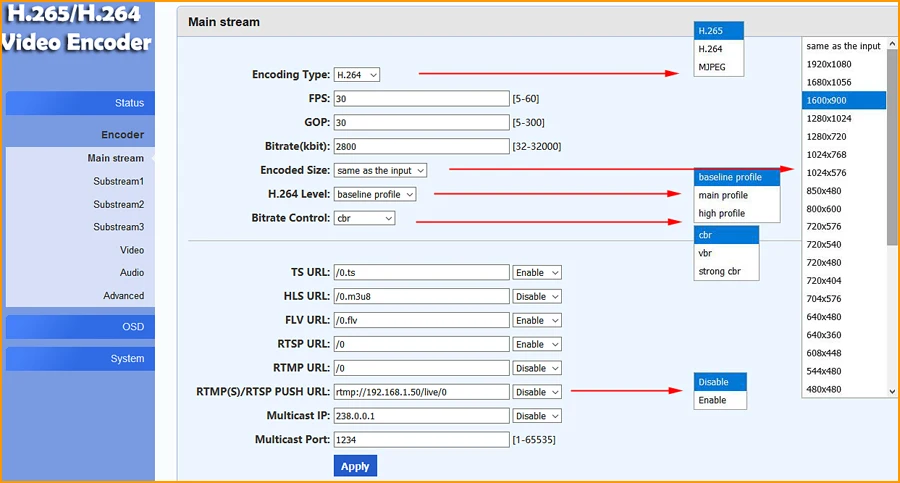Image resolution: width=900 pixels, height=483 pixels.
Task: Open the System sidebar section
Action: tap(80, 358)
